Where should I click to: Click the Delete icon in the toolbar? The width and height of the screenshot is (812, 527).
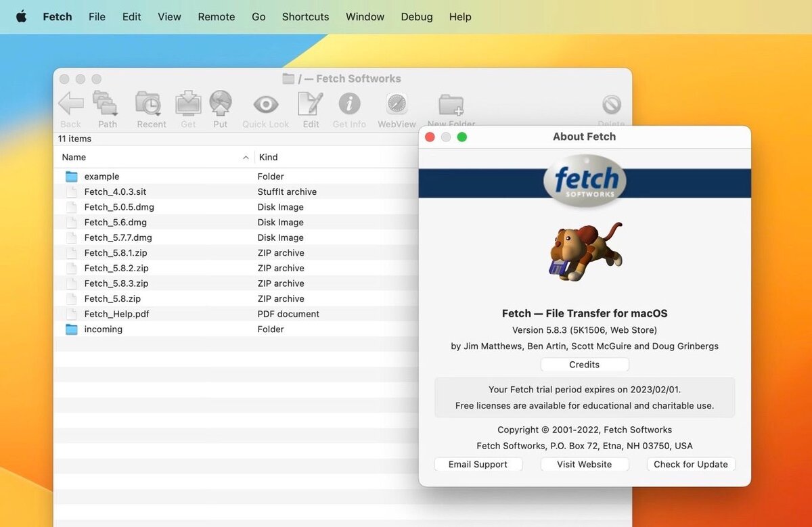coord(611,104)
